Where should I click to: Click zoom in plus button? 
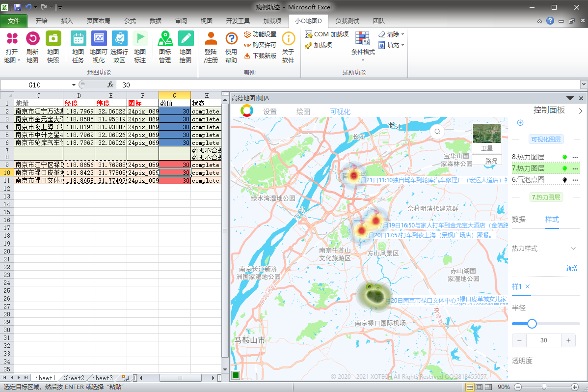click(x=574, y=387)
